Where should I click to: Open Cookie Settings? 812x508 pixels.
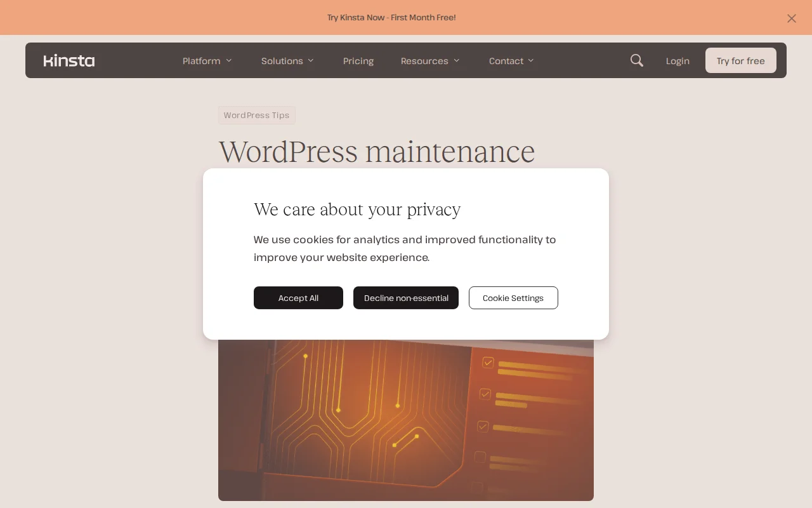[513, 298]
